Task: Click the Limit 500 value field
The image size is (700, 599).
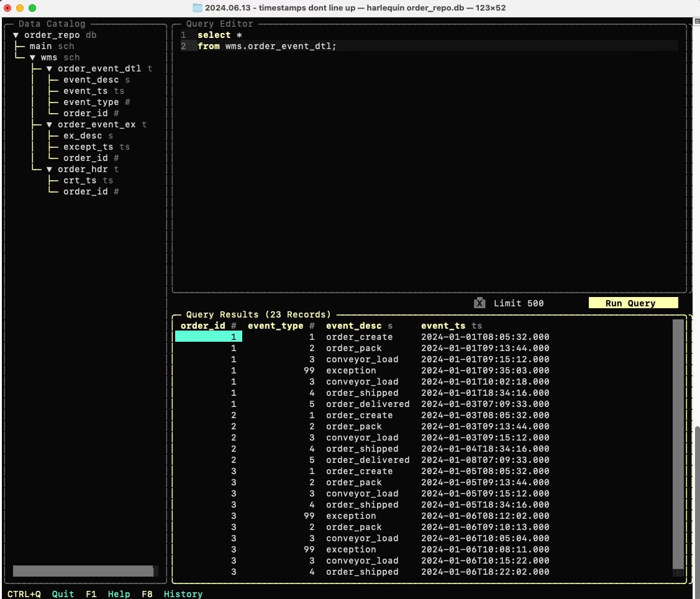Action: pos(519,303)
